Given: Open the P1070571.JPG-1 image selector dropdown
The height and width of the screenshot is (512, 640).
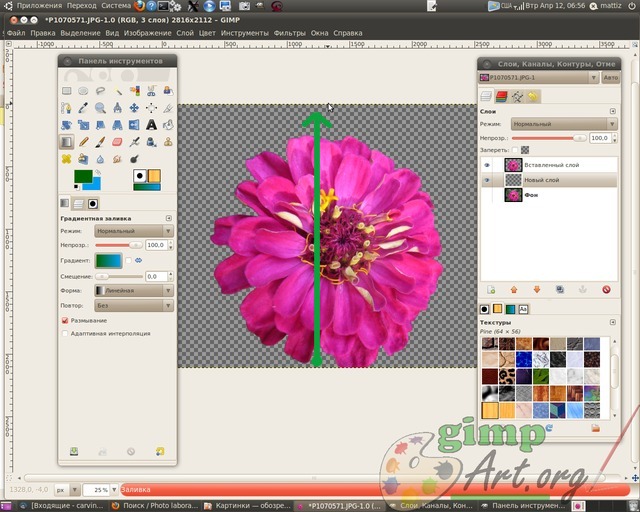Looking at the screenshot, I should [x=538, y=78].
